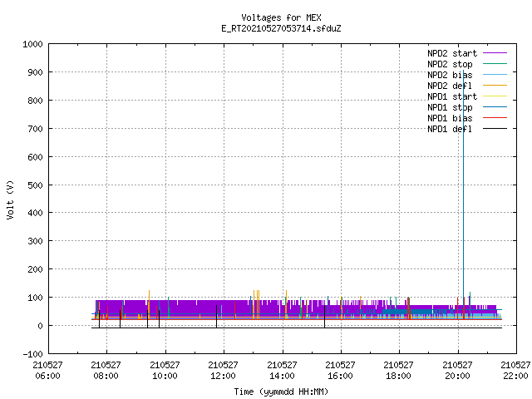Image resolution: width=532 pixels, height=399 pixels.
Task: Click the 'NPD2 stop' legend label
Action: pyautogui.click(x=450, y=64)
